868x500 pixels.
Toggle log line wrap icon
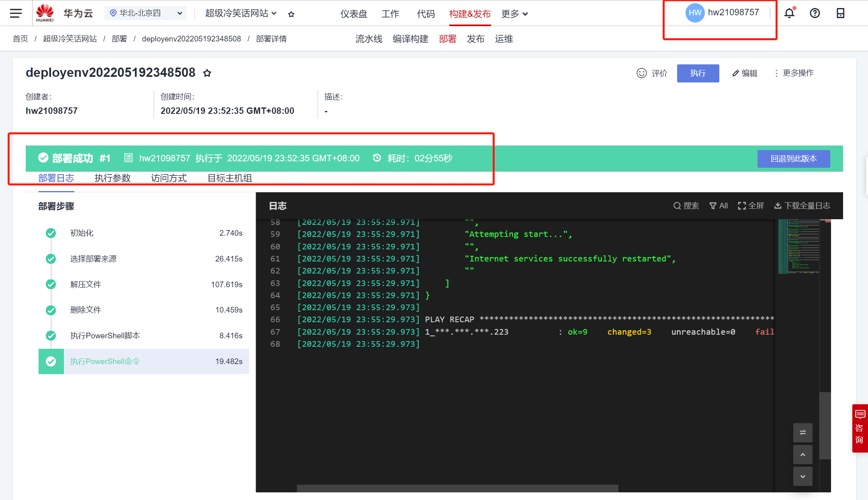pyautogui.click(x=802, y=433)
